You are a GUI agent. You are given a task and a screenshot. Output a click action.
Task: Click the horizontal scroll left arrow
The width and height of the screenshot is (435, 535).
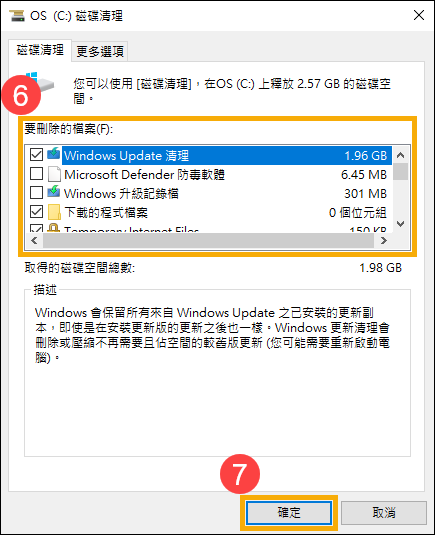pos(34,241)
